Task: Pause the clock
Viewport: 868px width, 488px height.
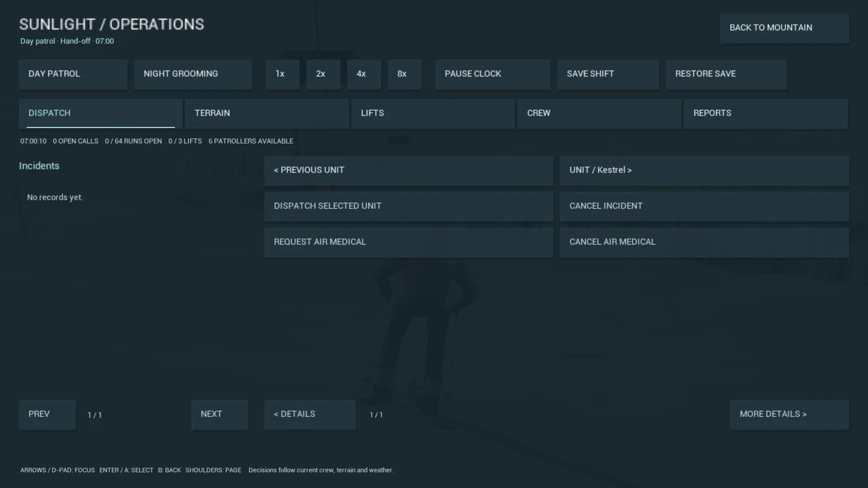Action: [493, 74]
